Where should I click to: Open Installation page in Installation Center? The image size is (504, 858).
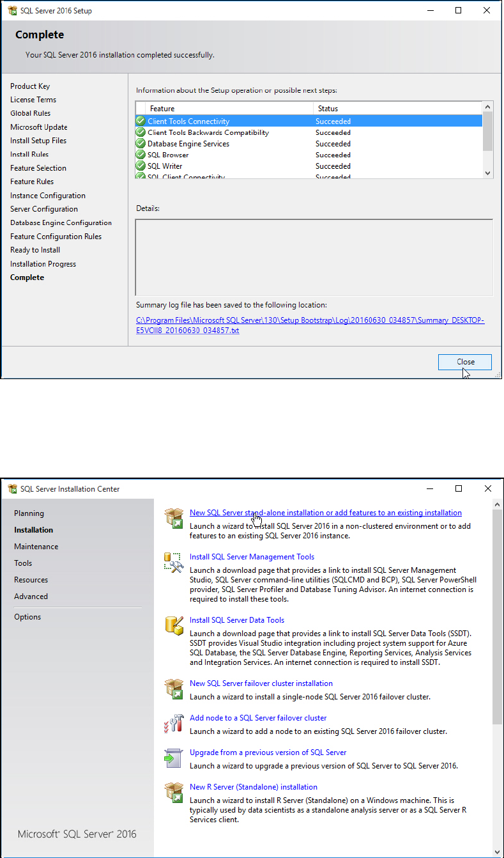(x=33, y=530)
